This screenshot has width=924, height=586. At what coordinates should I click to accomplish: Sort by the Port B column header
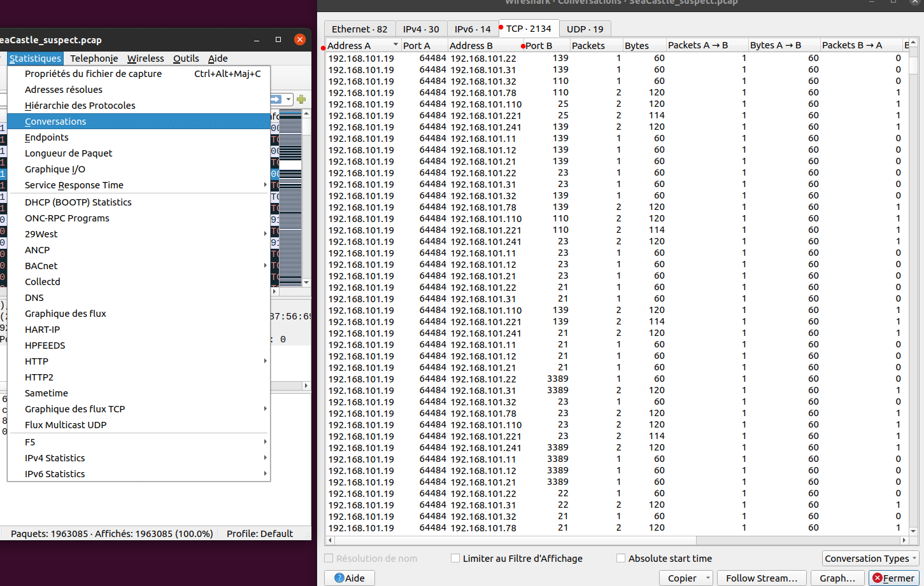[x=545, y=45]
